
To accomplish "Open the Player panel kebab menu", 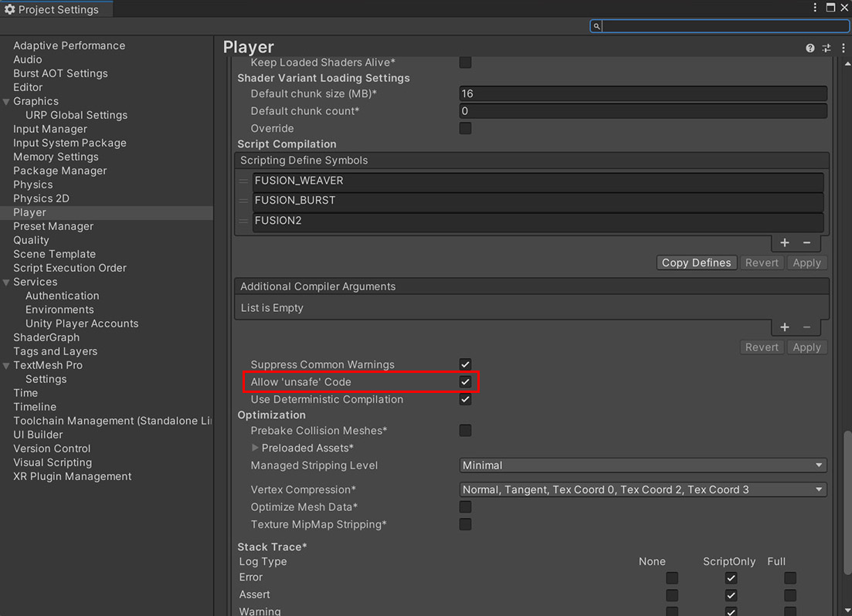I will tap(843, 48).
